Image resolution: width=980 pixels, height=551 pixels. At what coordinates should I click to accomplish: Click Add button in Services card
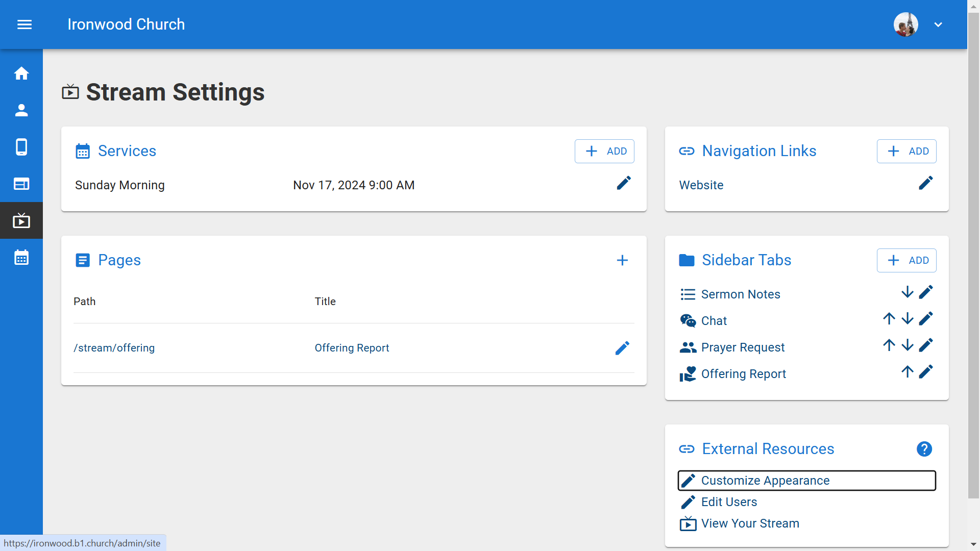point(604,151)
